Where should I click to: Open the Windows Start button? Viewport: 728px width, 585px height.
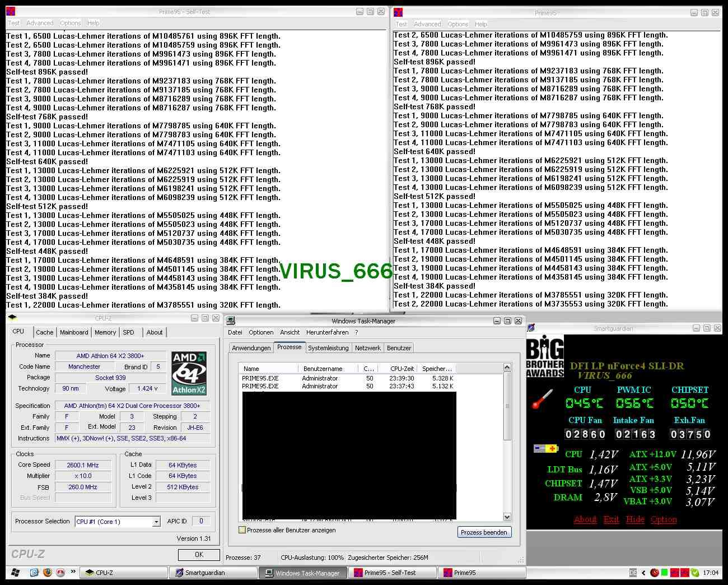tap(15, 572)
